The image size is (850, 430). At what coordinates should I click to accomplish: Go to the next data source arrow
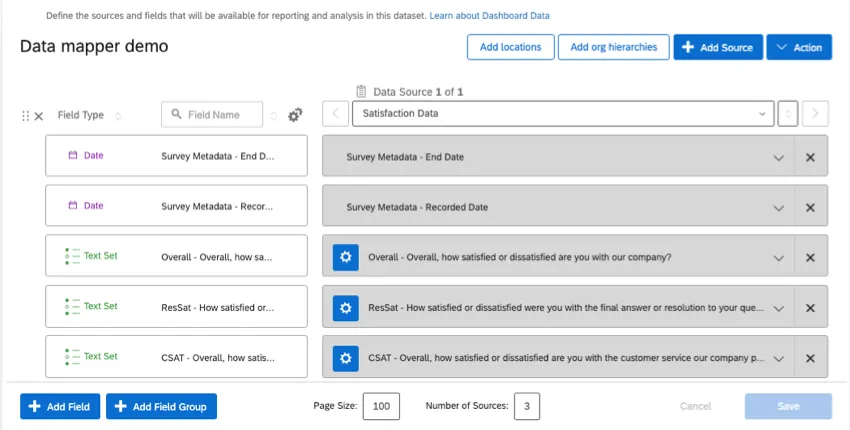coord(816,114)
